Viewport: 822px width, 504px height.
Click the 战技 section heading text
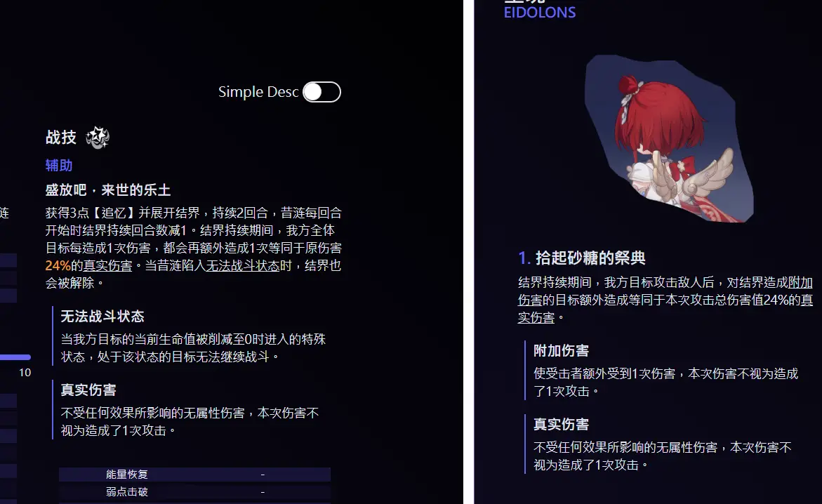[x=61, y=138]
